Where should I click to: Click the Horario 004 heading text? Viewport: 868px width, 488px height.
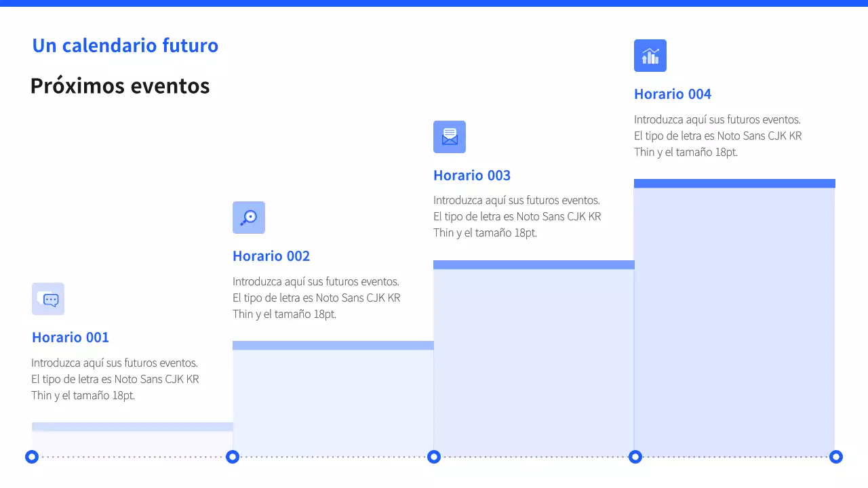[x=673, y=94]
